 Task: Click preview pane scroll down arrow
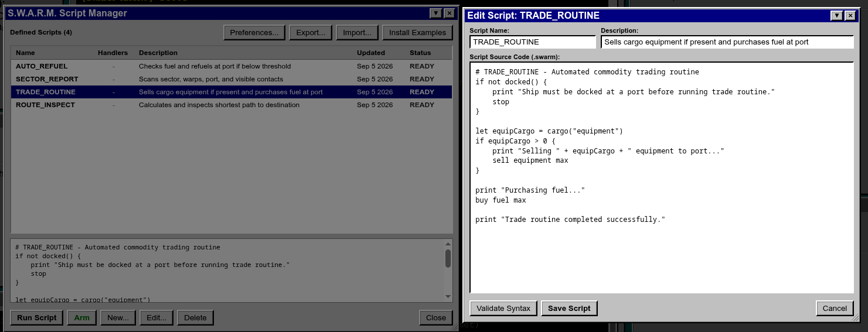click(448, 297)
